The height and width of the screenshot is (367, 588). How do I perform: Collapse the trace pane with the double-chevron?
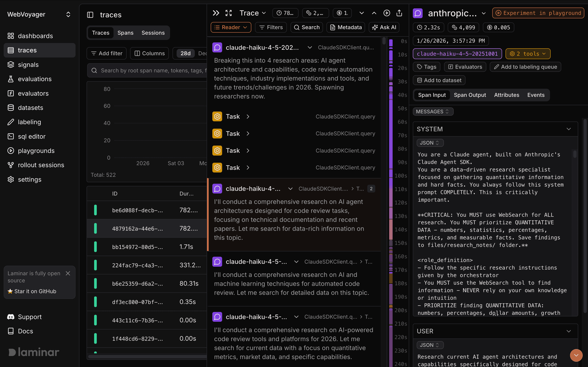(216, 13)
